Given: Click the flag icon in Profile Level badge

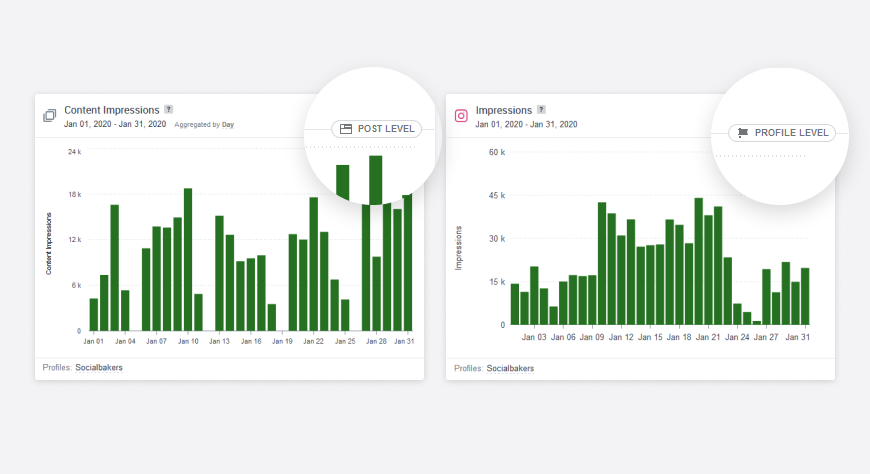Looking at the screenshot, I should 743,132.
